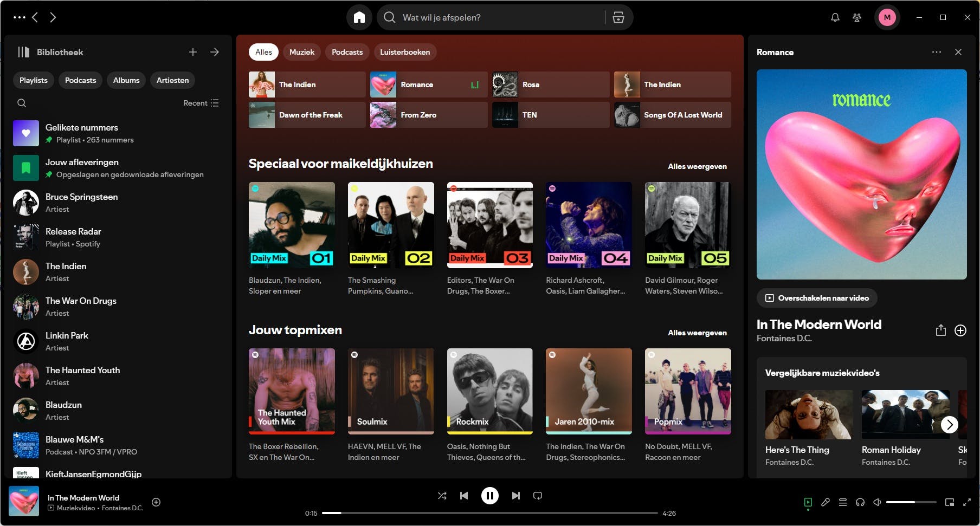This screenshot has width=980, height=526.
Task: Switch to video with Overschakelen naar video
Action: [817, 298]
